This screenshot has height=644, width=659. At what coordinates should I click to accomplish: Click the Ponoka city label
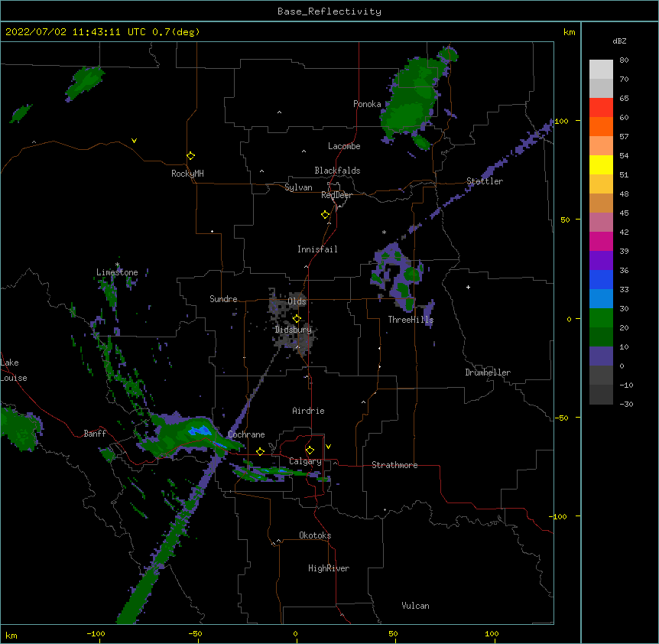point(367,104)
